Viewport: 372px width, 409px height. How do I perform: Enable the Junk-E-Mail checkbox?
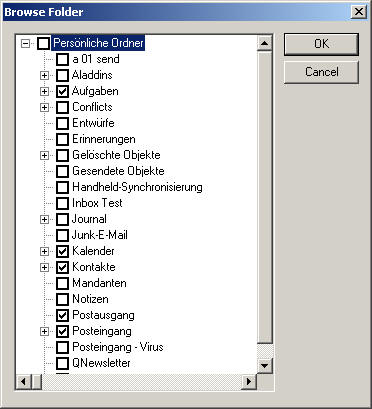click(62, 235)
